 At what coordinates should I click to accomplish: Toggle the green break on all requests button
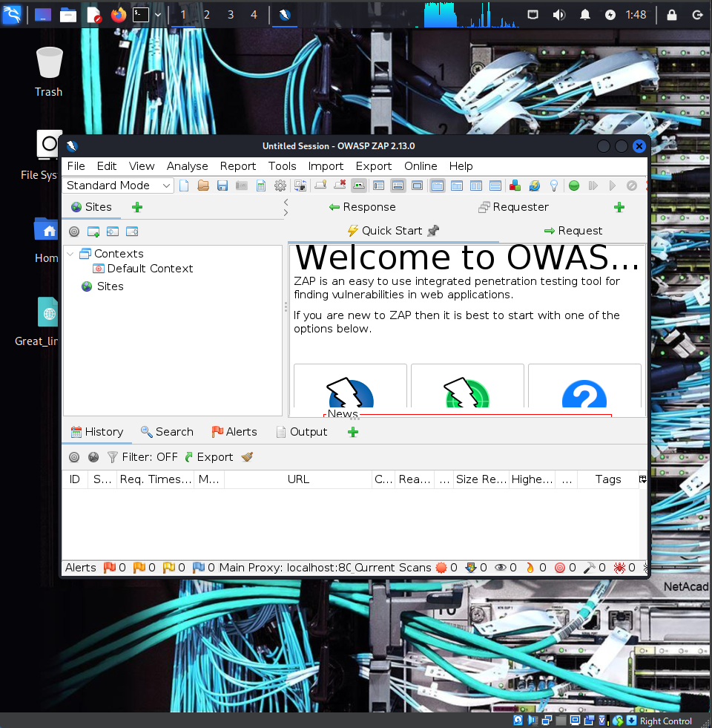[x=574, y=186]
